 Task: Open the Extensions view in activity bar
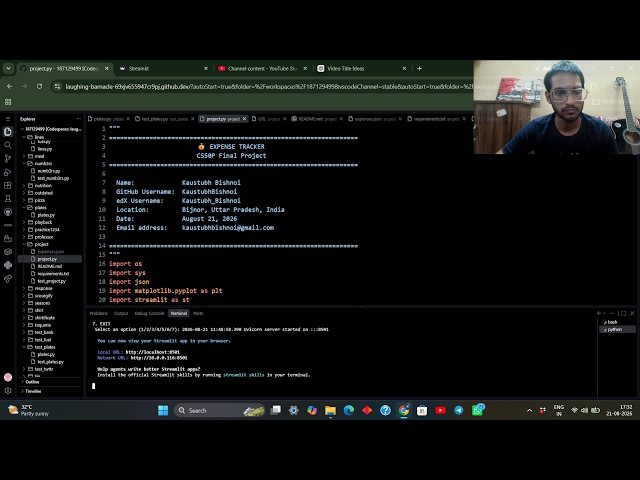pyautogui.click(x=8, y=185)
